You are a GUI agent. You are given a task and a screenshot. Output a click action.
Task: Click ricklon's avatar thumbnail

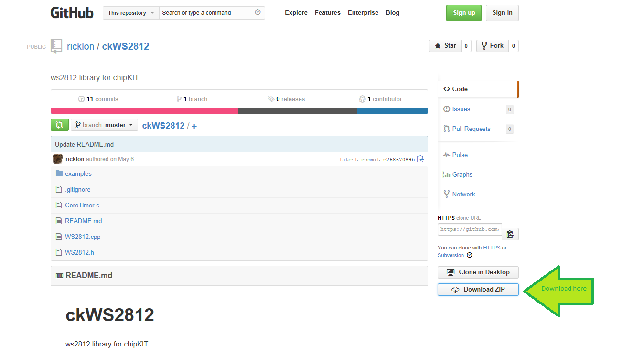pyautogui.click(x=58, y=159)
